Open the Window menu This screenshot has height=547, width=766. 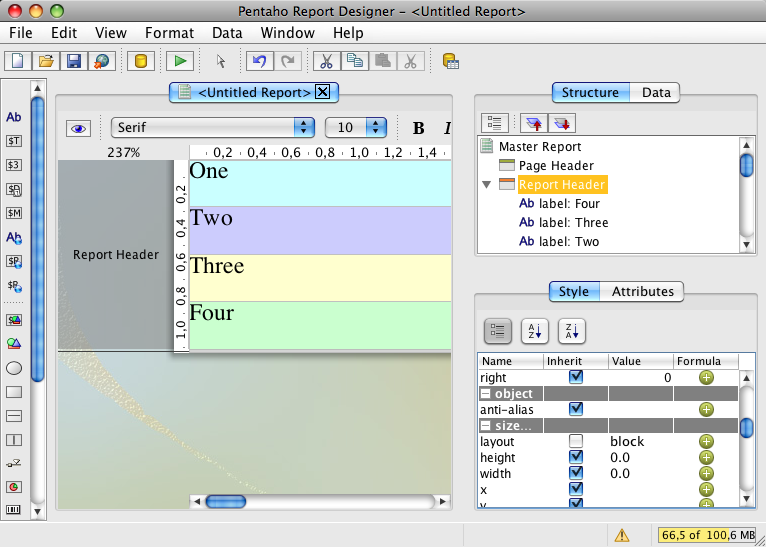pyautogui.click(x=288, y=33)
